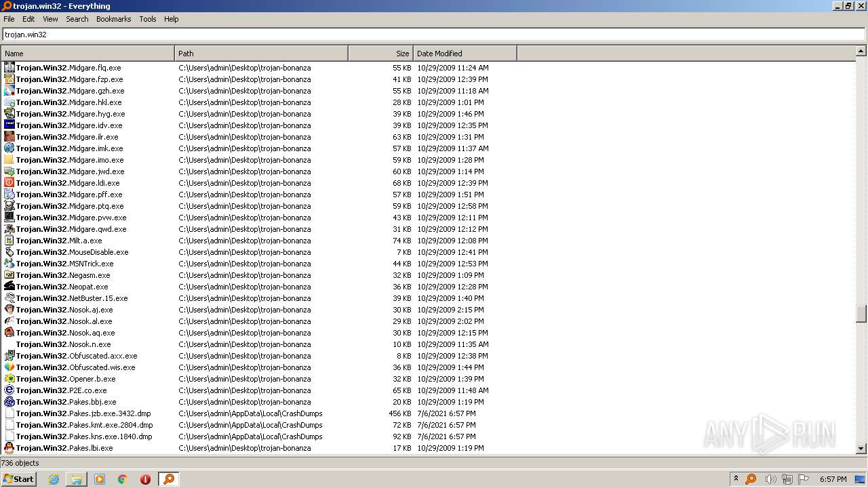The image size is (868, 488).
Task: Click penguin icon of Trojan.Win32.Pakes.lbi.exe
Action: pyautogui.click(x=9, y=448)
